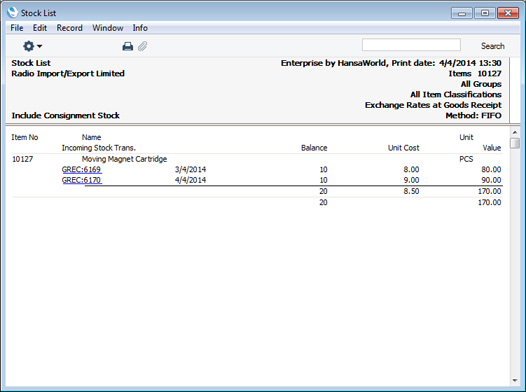
Task: Click the Balance column header
Action: tap(314, 148)
